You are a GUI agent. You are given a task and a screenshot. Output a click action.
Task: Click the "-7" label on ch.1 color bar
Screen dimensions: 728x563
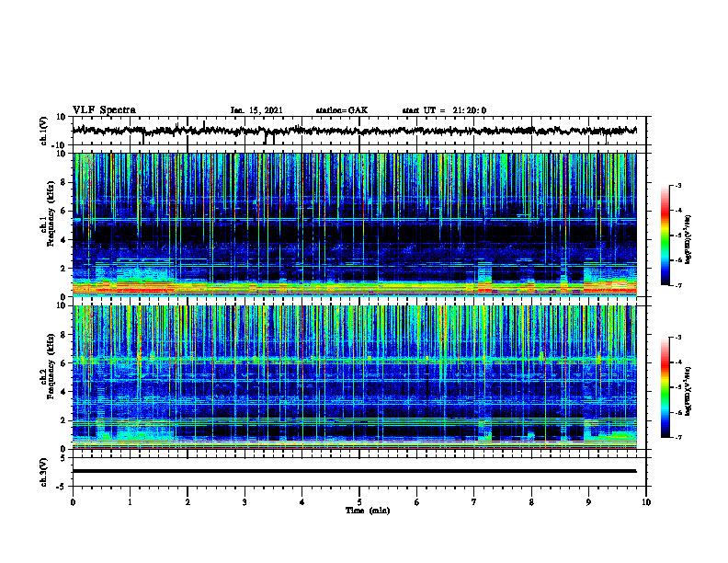click(678, 285)
